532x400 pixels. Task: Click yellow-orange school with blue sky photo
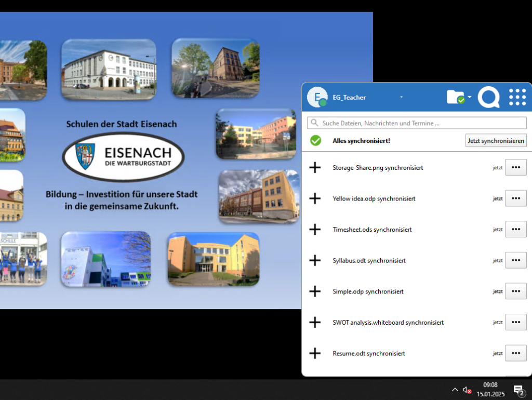coord(214,259)
